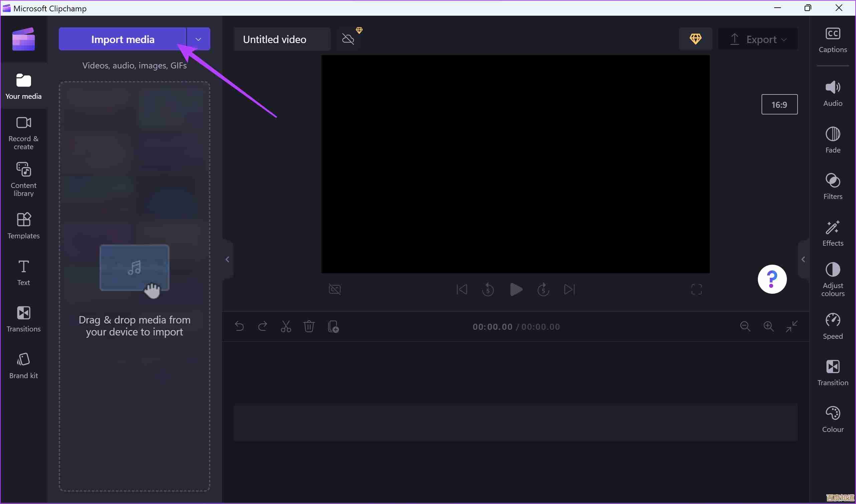Open the Content library tab
Image resolution: width=856 pixels, height=504 pixels.
coord(23,179)
